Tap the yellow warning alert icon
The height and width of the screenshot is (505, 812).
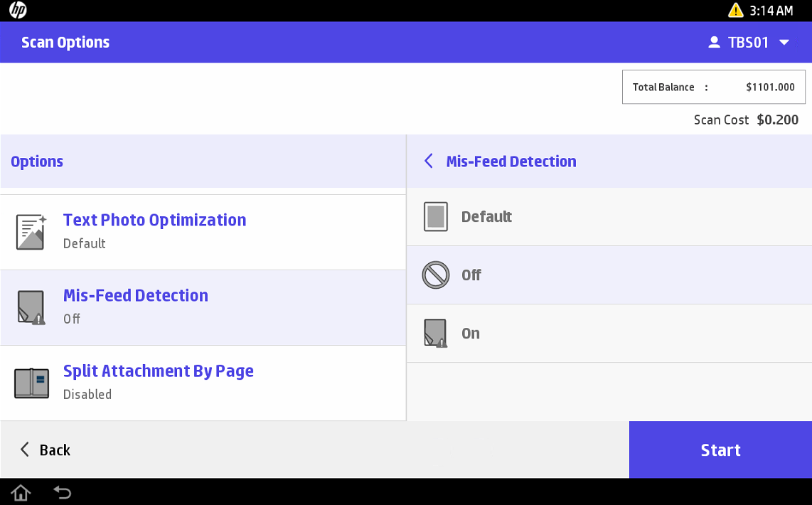coord(736,11)
